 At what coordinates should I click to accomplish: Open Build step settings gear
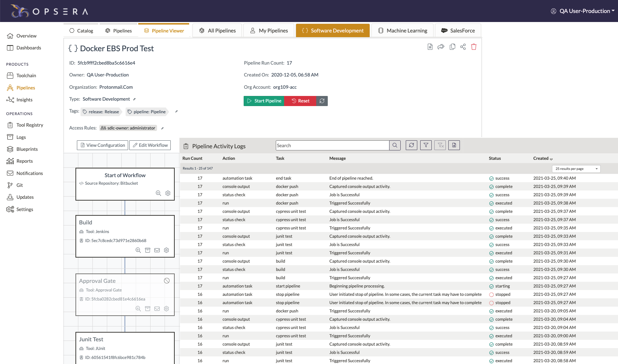tap(166, 250)
